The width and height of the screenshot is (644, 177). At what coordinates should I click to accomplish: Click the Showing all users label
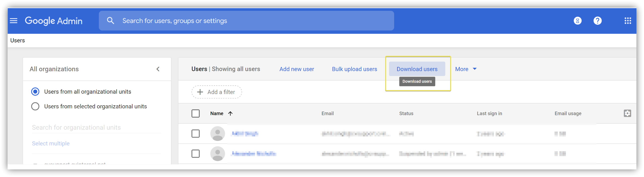(236, 69)
